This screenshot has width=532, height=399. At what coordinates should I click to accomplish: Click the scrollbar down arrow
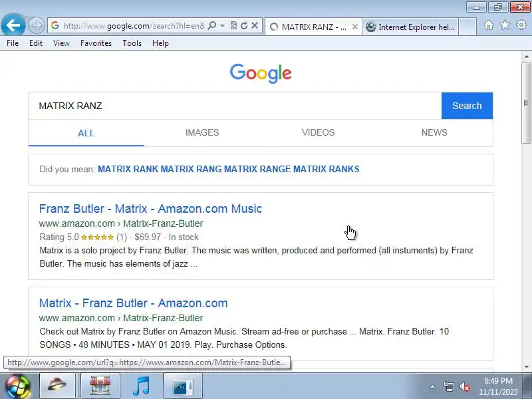click(x=527, y=367)
